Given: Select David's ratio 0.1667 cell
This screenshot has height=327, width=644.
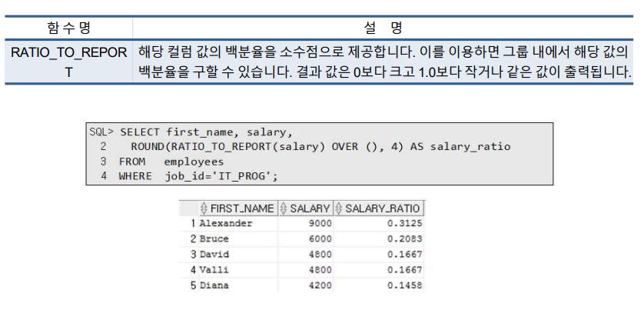Looking at the screenshot, I should click(x=404, y=254).
